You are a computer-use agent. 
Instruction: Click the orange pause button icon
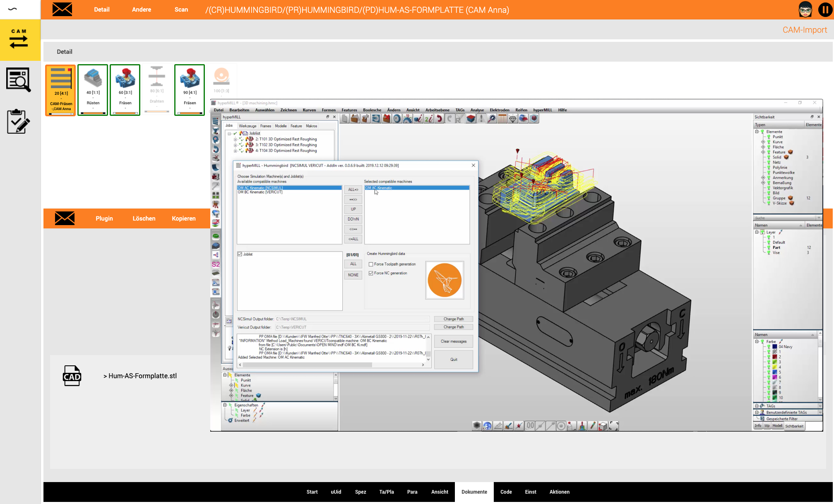pos(825,10)
